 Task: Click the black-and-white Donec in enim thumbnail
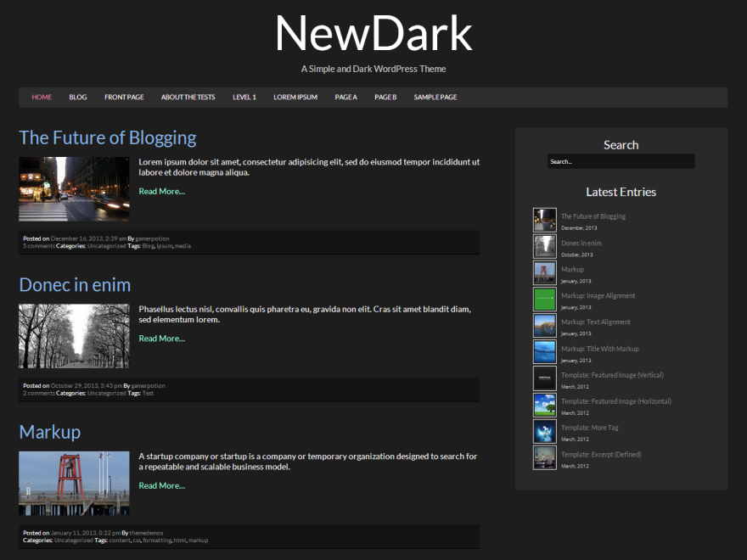(74, 336)
